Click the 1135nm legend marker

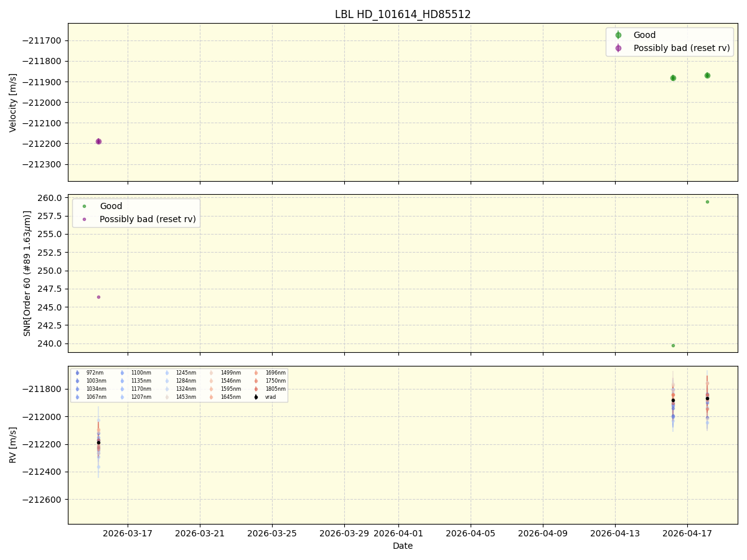[122, 381]
